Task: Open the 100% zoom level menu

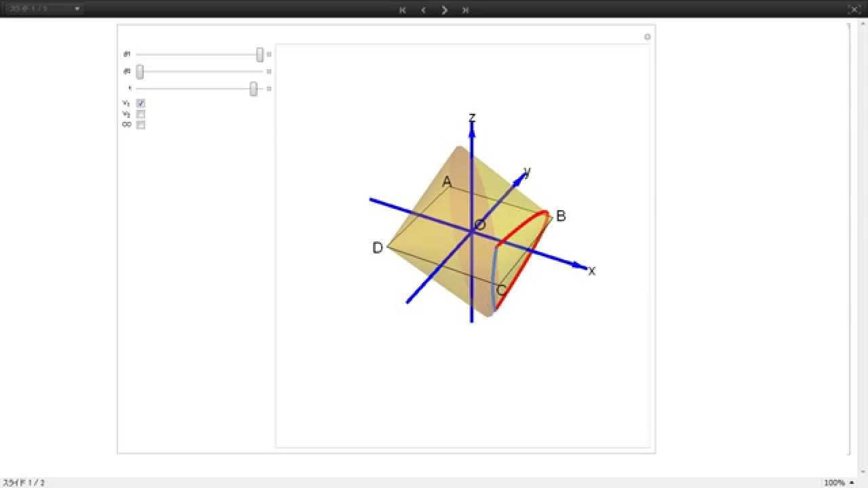Action: [838, 483]
